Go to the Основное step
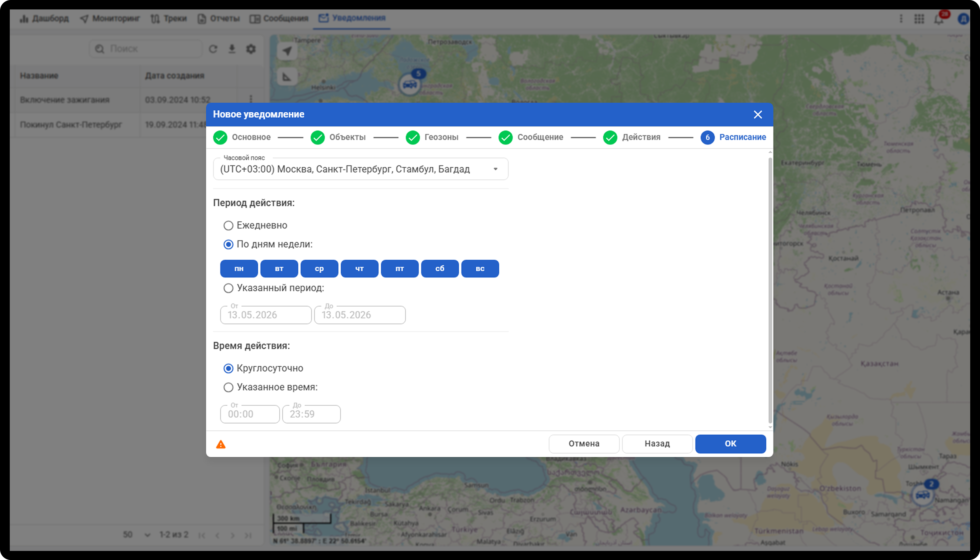Screen dimensions: 980x560 [x=242, y=137]
